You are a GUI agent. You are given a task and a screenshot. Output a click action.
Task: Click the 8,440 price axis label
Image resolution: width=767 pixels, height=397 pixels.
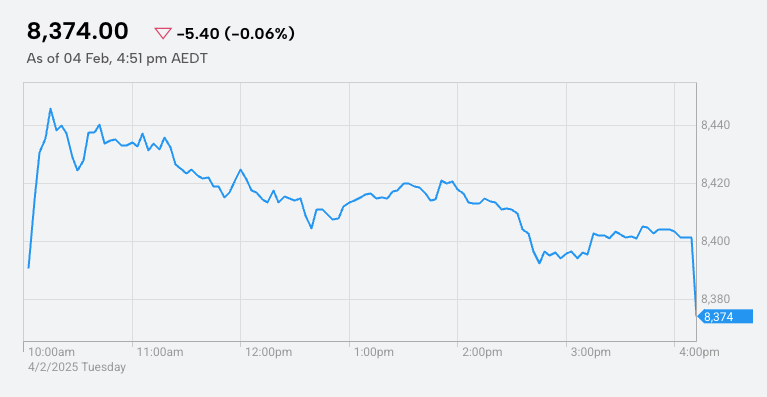[715, 126]
